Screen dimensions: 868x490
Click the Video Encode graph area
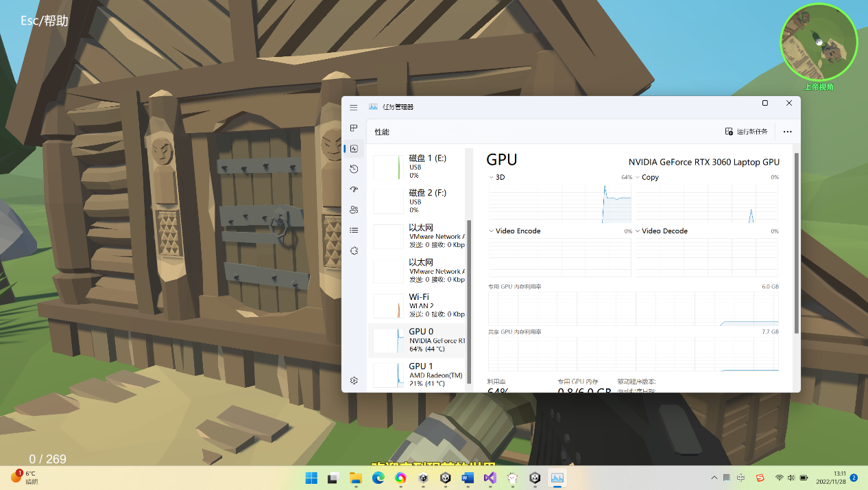[560, 257]
